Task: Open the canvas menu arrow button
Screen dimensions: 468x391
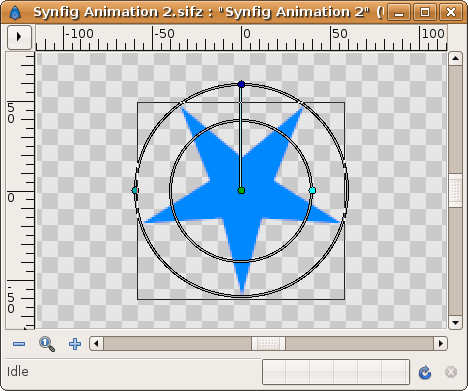Action: 19,37
